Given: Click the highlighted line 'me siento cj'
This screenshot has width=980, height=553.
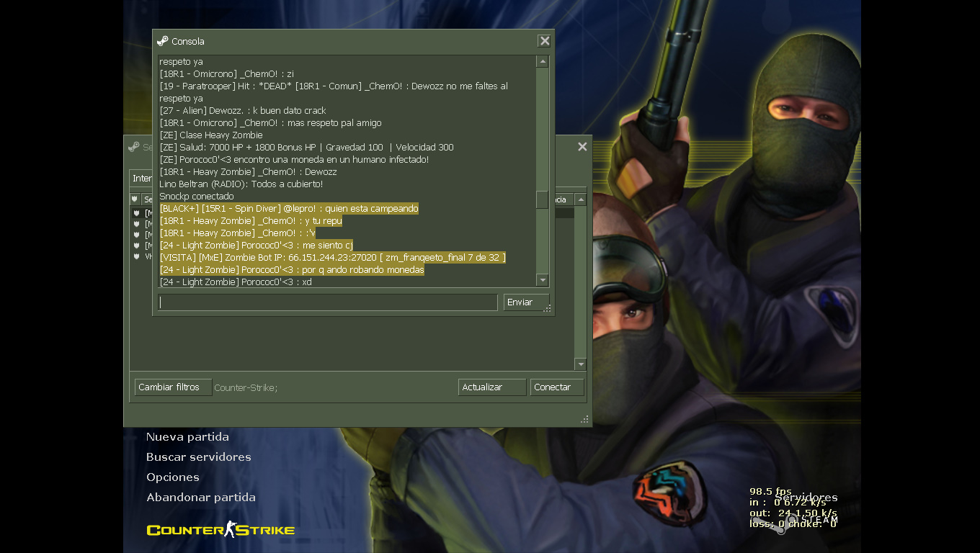Looking at the screenshot, I should tap(256, 246).
